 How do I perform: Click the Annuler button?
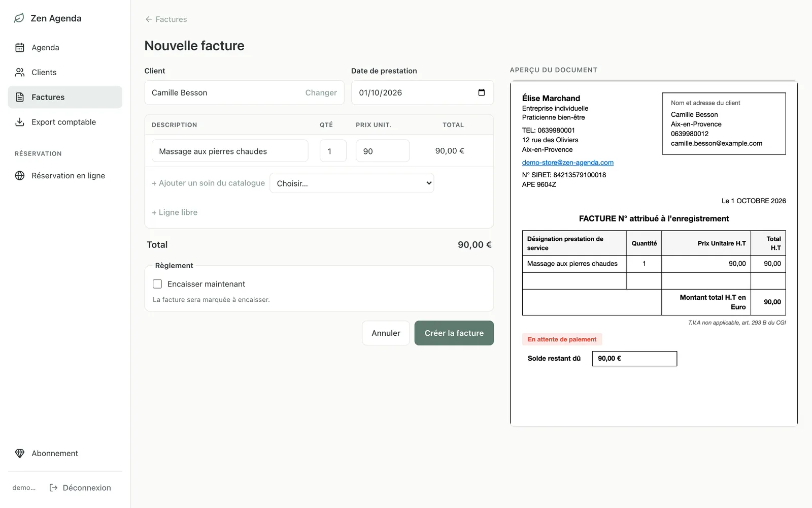pyautogui.click(x=386, y=333)
